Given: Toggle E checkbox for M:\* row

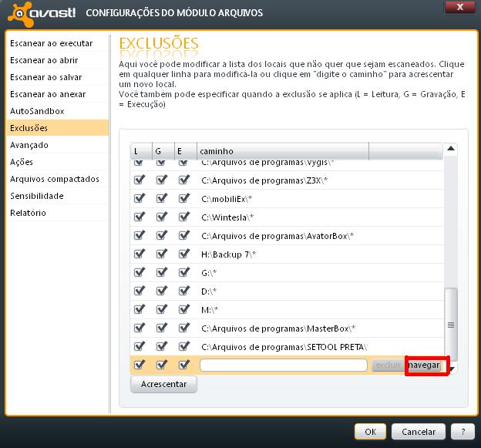Looking at the screenshot, I should coord(184,309).
